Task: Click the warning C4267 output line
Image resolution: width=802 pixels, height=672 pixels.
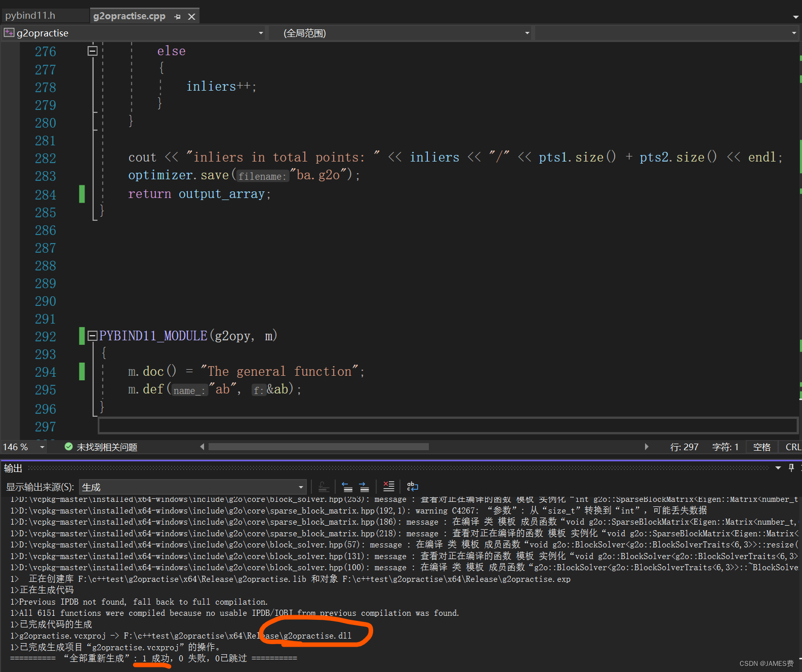Action: coord(358,510)
